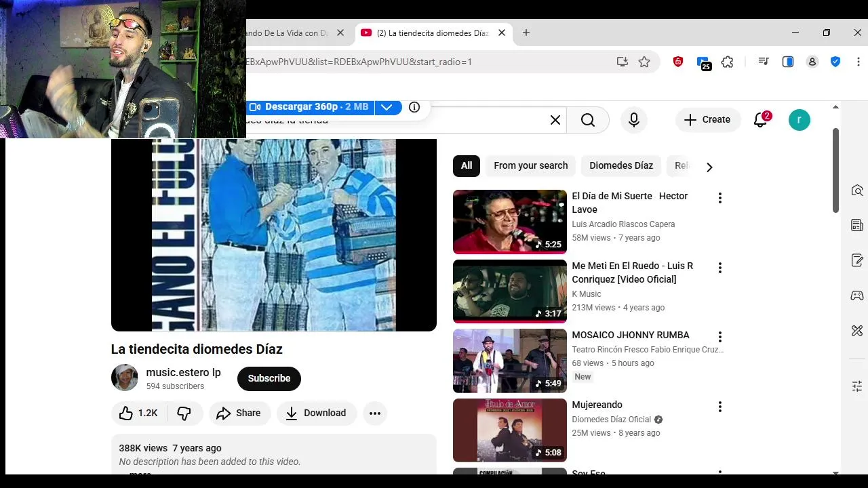Open MOSAICO JHONNY RUMBA video title

tap(631, 335)
